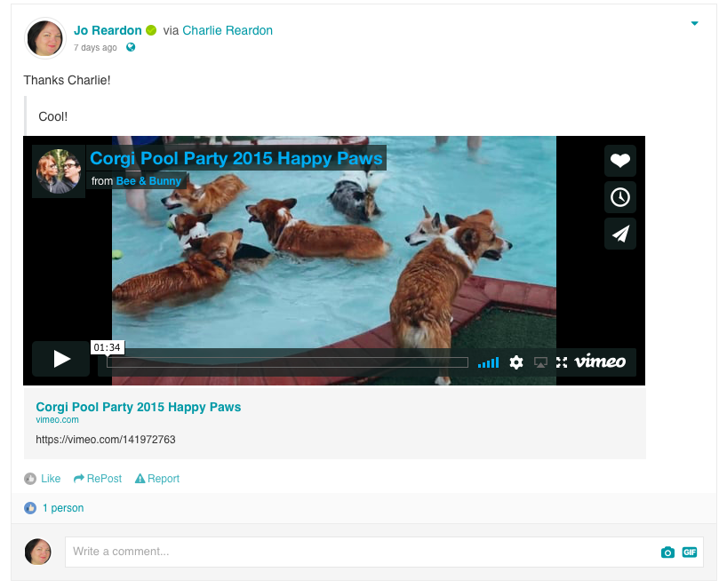
Task: Open the Bee & Bunny avatar in video
Action: tap(59, 171)
